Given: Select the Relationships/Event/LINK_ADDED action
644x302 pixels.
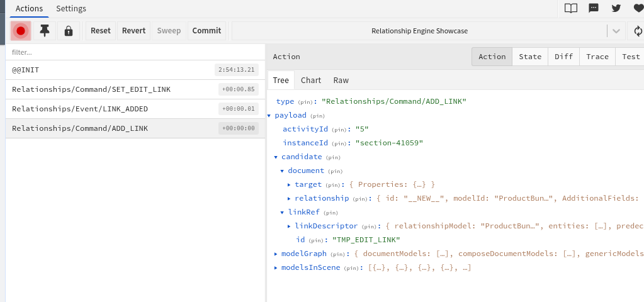Looking at the screenshot, I should (x=135, y=109).
